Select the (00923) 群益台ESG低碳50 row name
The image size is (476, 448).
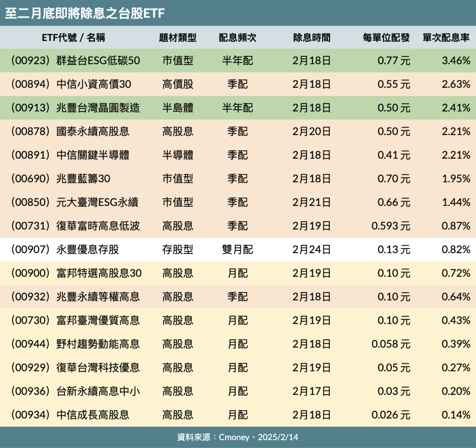point(75,61)
